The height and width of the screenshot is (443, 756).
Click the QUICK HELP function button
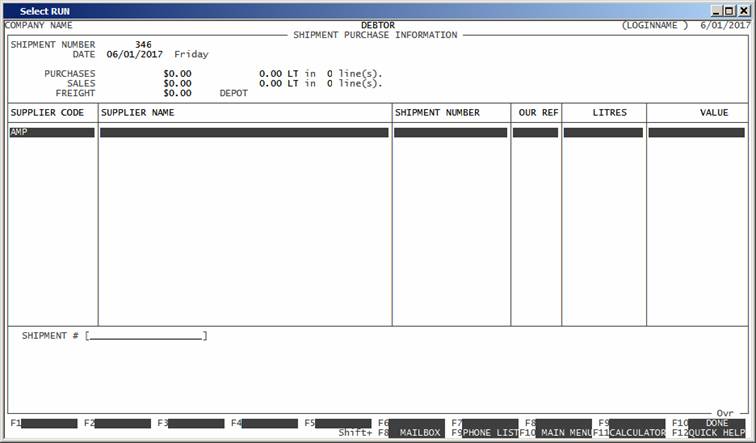[x=717, y=433]
